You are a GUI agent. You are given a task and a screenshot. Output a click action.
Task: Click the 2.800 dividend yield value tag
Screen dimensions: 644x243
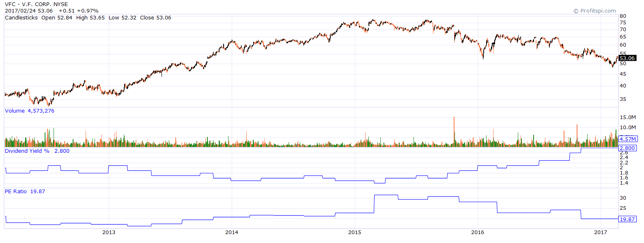627,148
